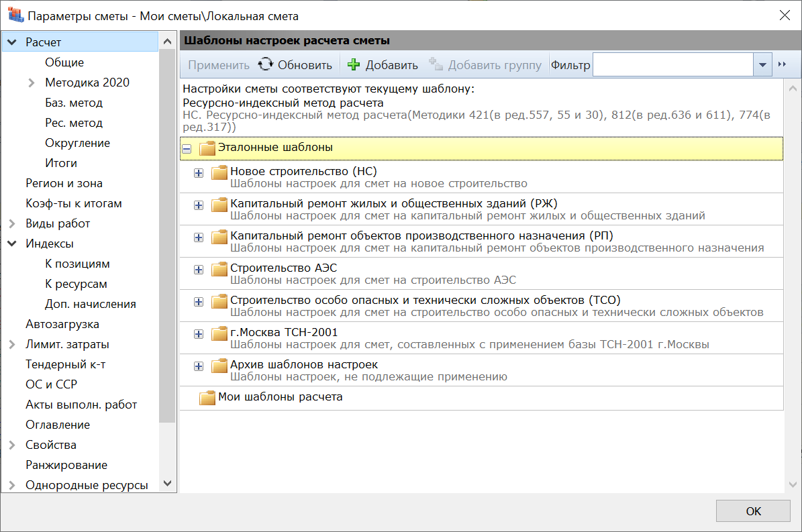Expand Капитальный ремонт объектов производственного назначения

tap(199, 237)
